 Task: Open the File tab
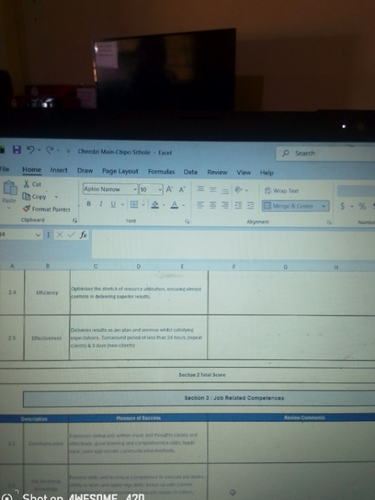click(x=4, y=169)
